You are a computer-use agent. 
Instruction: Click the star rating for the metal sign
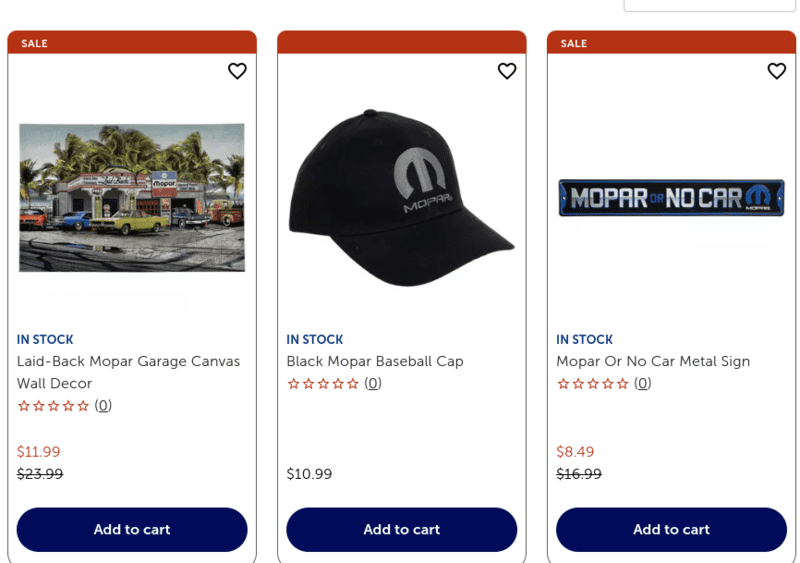point(593,384)
